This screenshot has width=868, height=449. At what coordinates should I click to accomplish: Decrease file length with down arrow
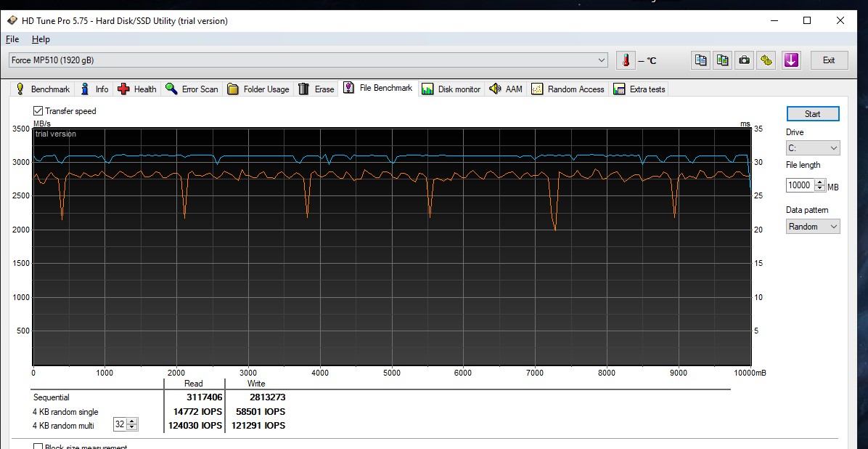[x=820, y=189]
